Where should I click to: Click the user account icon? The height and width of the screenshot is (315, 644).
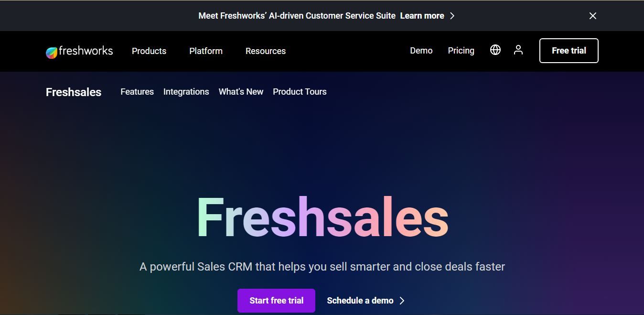[518, 50]
